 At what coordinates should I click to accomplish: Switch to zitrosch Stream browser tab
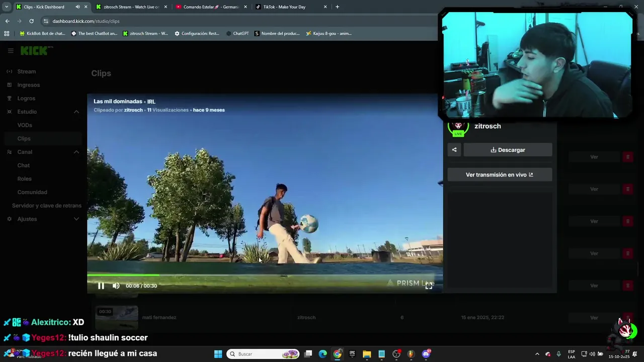pos(131,7)
